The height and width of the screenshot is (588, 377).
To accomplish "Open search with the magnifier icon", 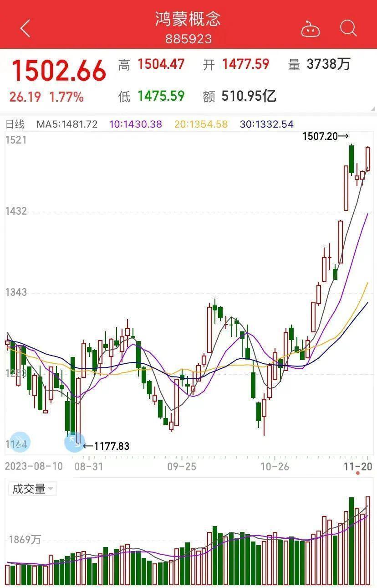I will tap(348, 28).
